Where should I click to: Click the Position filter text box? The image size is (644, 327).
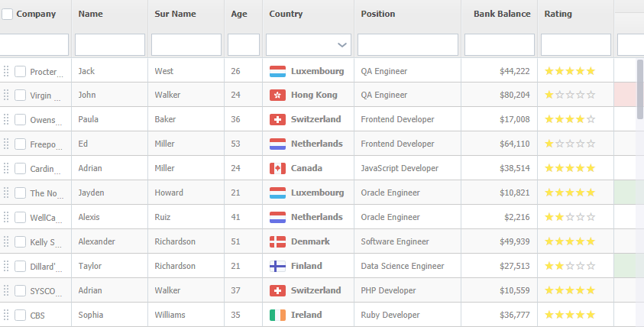point(408,45)
